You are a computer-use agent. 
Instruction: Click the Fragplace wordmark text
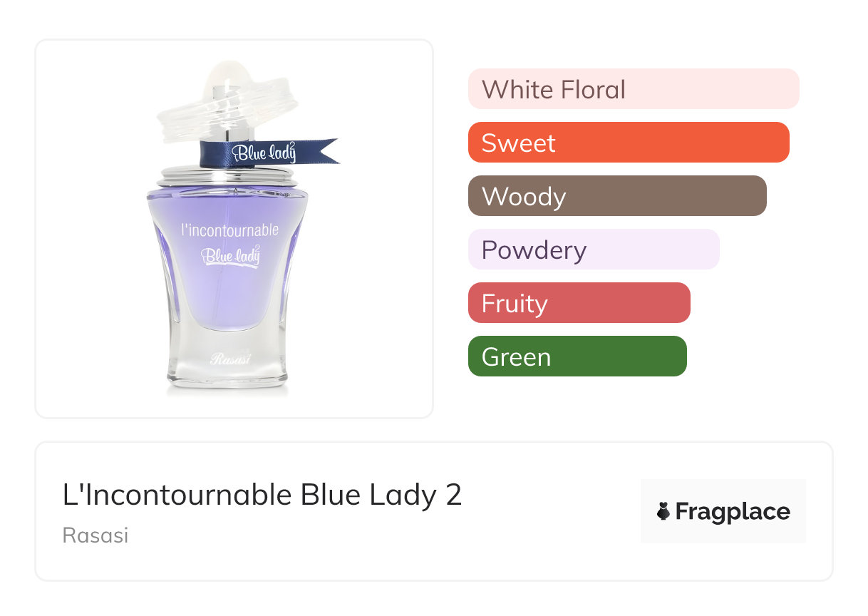(x=733, y=512)
